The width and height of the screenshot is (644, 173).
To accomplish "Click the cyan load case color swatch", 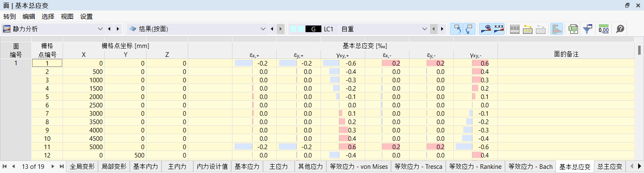I will click(x=297, y=29).
